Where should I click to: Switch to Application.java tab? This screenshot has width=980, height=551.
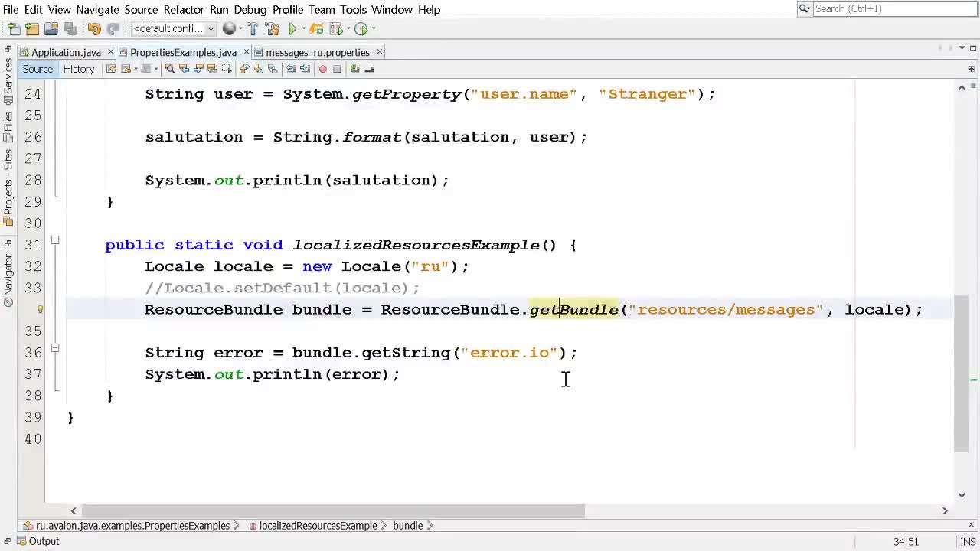(66, 52)
